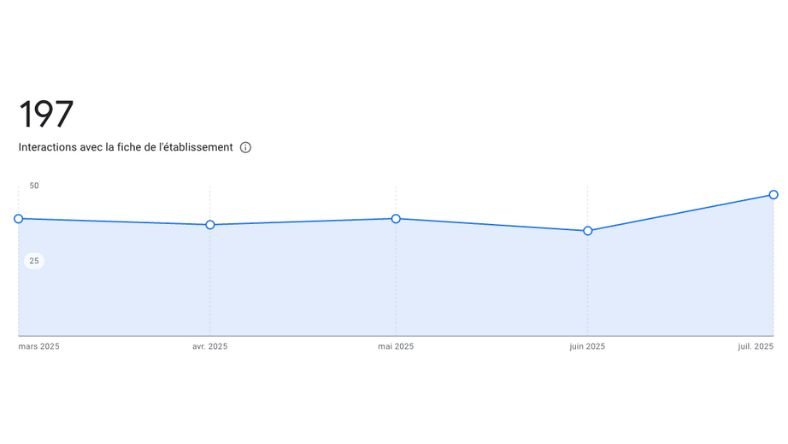Click the info icon beside the Interactions label

[246, 147]
